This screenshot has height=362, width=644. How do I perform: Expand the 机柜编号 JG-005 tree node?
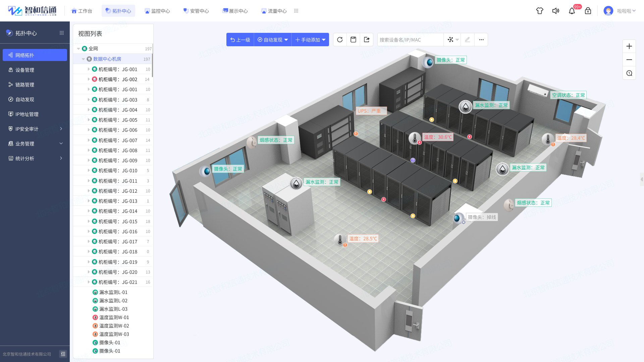89,120
